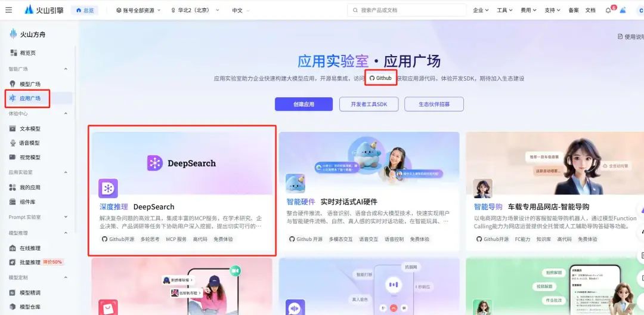The image size is (644, 315).
Task: Open 文本模型 in sidebar
Action: click(30, 128)
